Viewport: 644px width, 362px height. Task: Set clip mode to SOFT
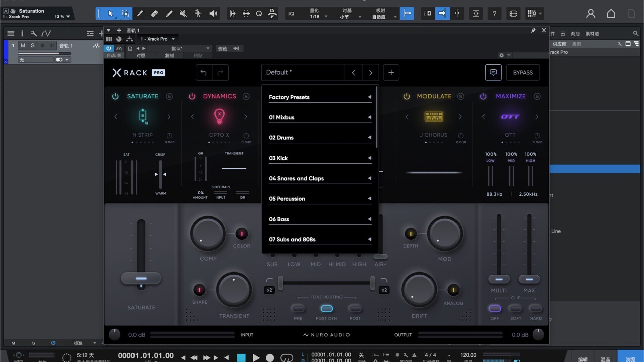pos(515,308)
